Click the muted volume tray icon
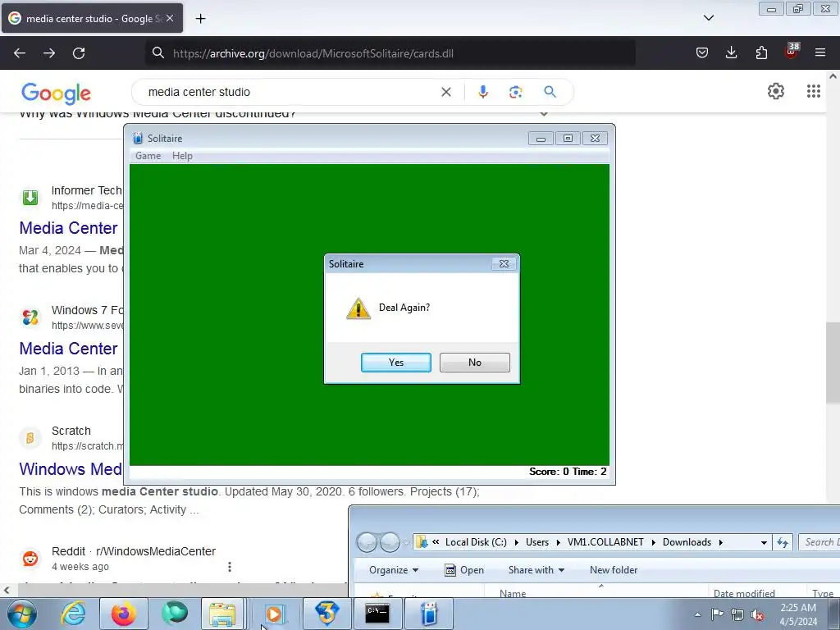Viewport: 840px width, 630px height. (x=757, y=614)
